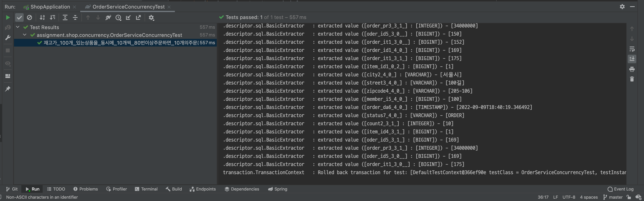Collapse the OrderServiceConcurrencyTest class node
Screen dimensions: 644x201
pyautogui.click(x=25, y=35)
